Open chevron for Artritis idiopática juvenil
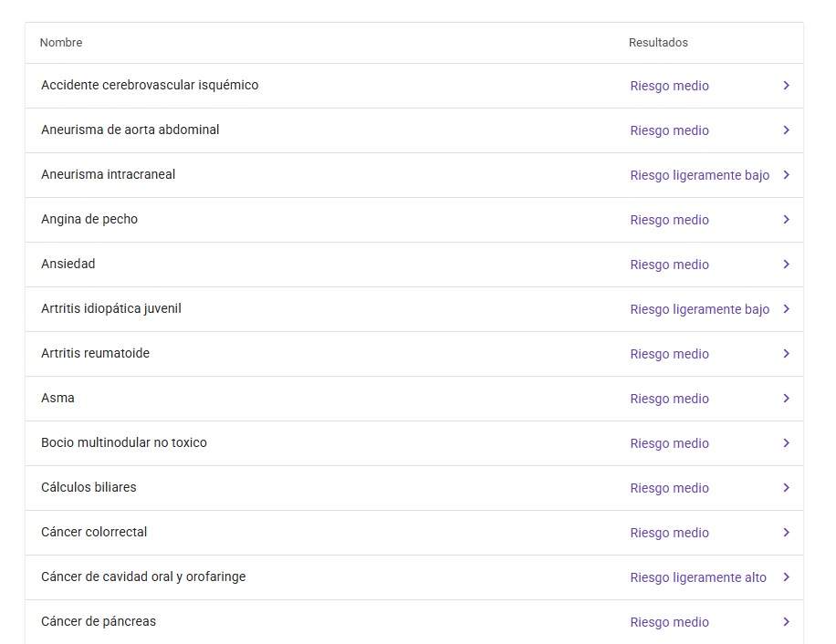 pos(786,309)
